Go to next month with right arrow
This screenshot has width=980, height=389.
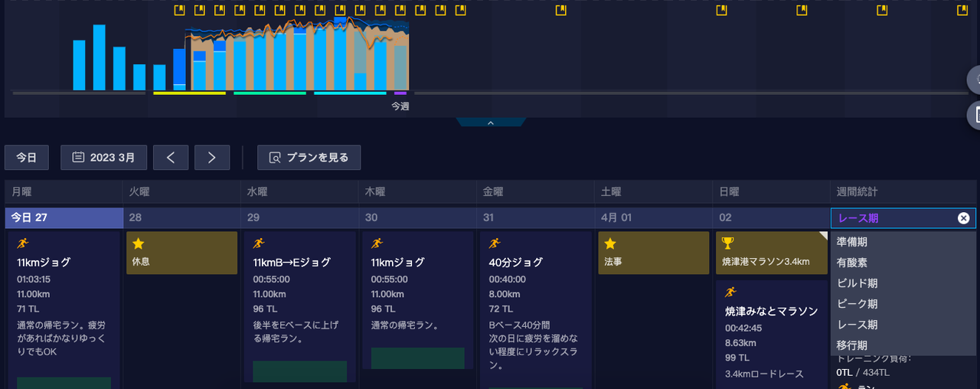click(212, 158)
